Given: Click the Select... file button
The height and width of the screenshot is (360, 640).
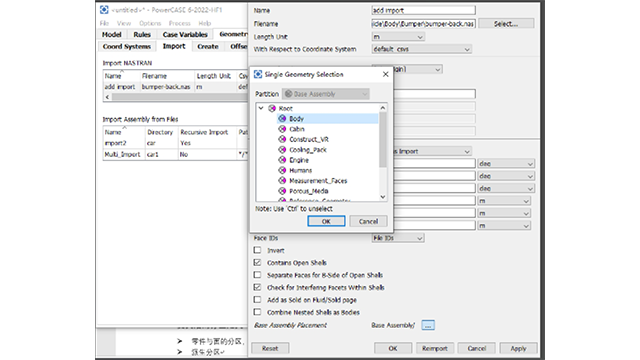Looking at the screenshot, I should [x=506, y=24].
